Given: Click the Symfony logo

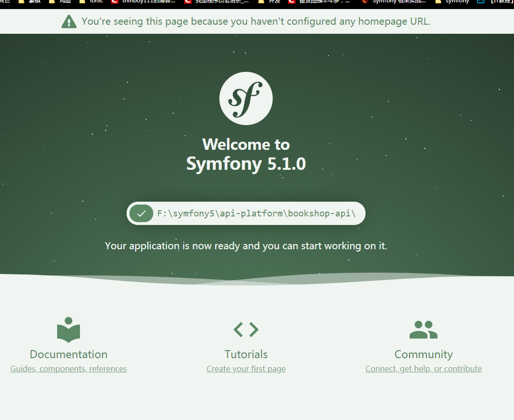Looking at the screenshot, I should [x=246, y=98].
